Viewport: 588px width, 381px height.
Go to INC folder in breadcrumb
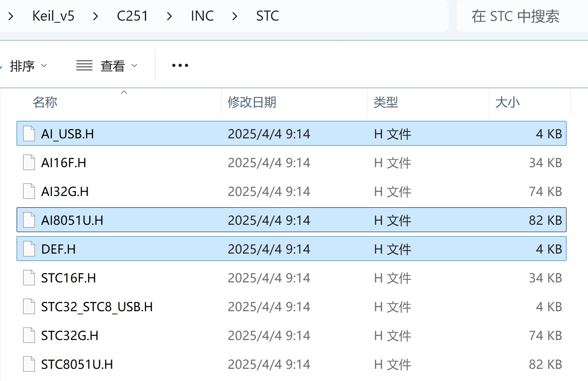(202, 16)
